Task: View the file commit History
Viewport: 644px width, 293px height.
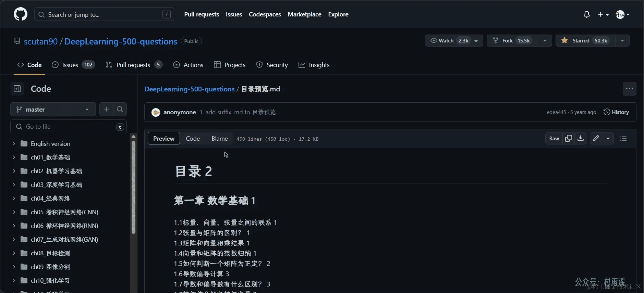Action: (616, 112)
